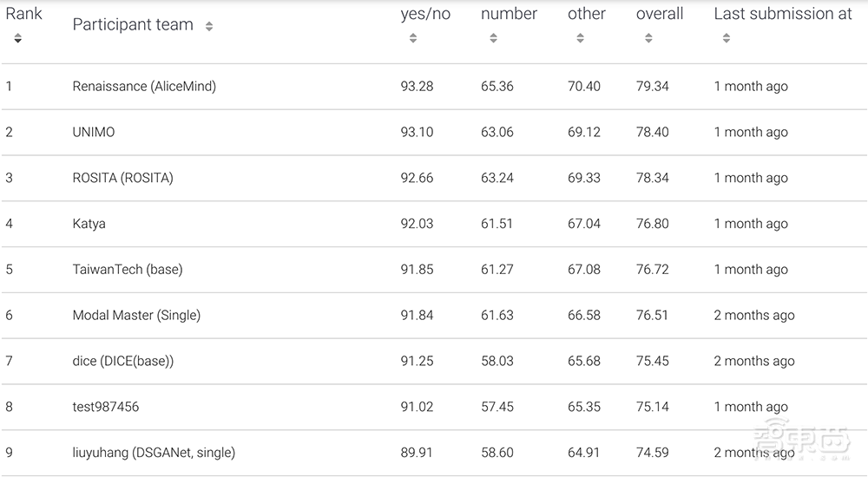Click the Participant team header label
Viewport: 868px width, 477px height.
(x=133, y=25)
